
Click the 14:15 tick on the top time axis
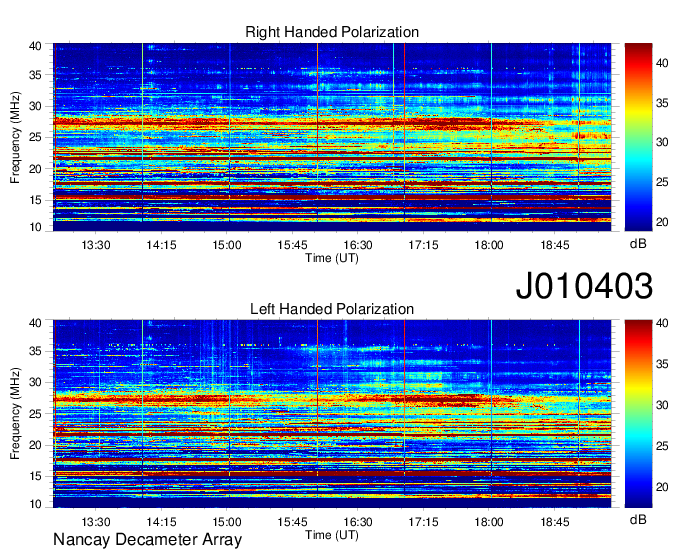click(x=161, y=245)
